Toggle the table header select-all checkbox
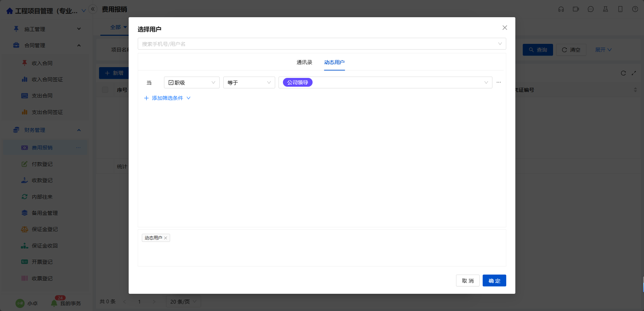 (x=105, y=90)
